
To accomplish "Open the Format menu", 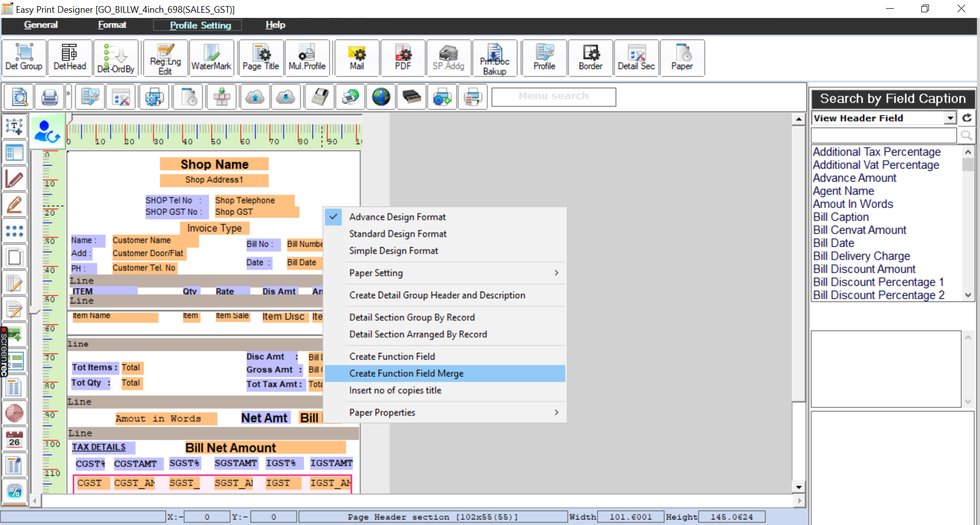I will pyautogui.click(x=112, y=25).
